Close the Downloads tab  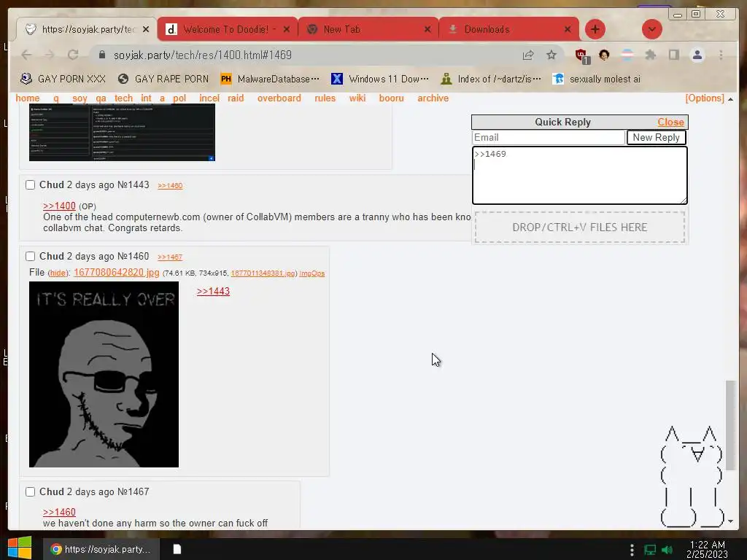(568, 29)
